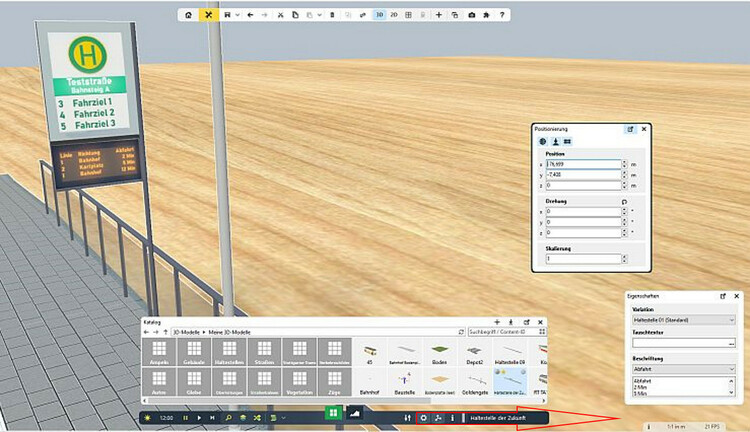The image size is (750, 432).
Task: Click the Meine 3D-Modelle breadcrumb
Action: click(231, 331)
